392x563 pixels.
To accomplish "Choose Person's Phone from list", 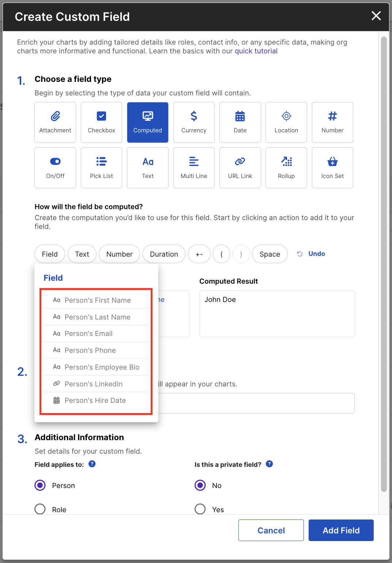I will point(96,350).
